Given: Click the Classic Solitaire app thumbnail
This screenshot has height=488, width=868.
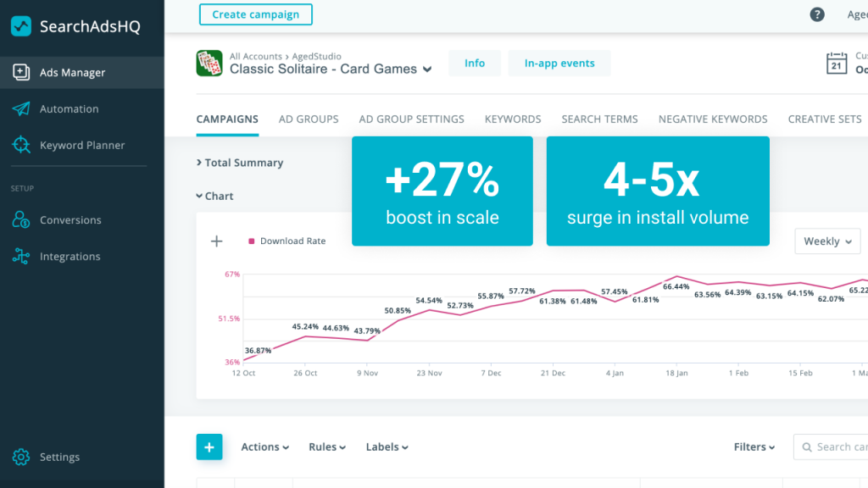Looking at the screenshot, I should (209, 64).
